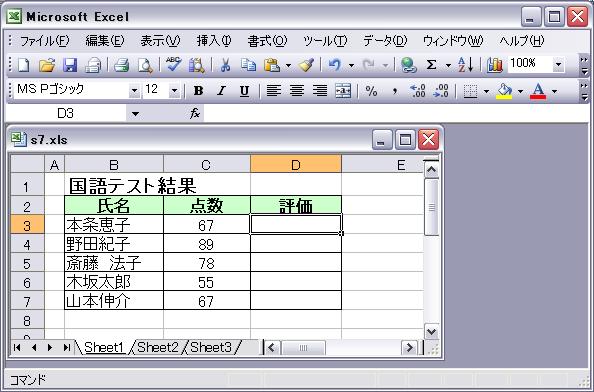Image resolution: width=594 pixels, height=392 pixels.
Task: Select the Format Painter brush icon
Action: (306, 65)
